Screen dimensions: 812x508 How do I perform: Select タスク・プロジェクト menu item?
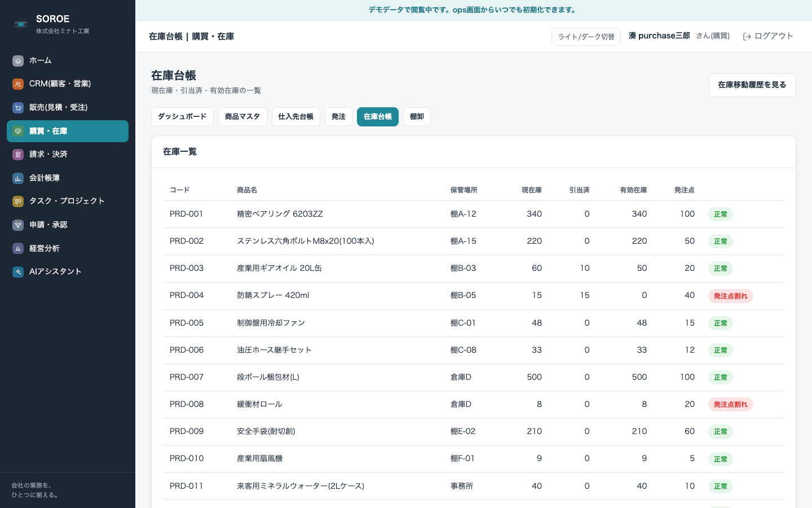68,201
